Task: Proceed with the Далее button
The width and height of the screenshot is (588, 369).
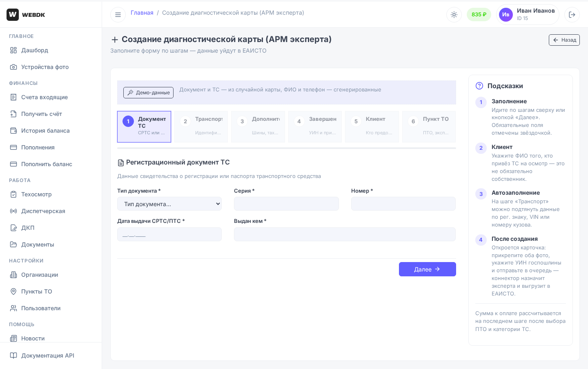Action: (428, 269)
